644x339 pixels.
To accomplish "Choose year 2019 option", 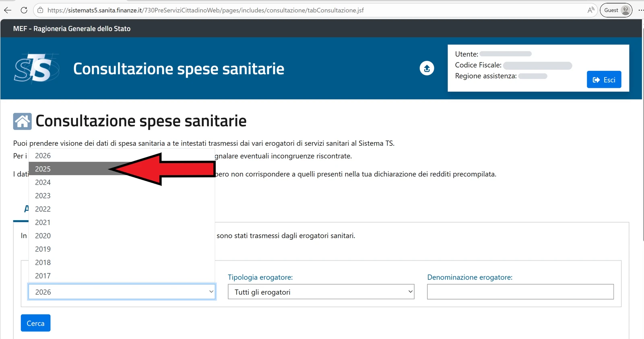I will pos(122,249).
